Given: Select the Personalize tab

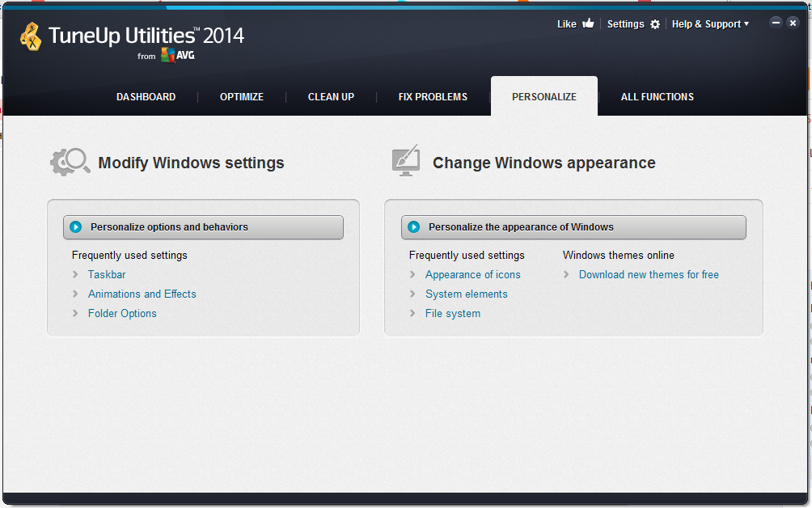Looking at the screenshot, I should 544,97.
